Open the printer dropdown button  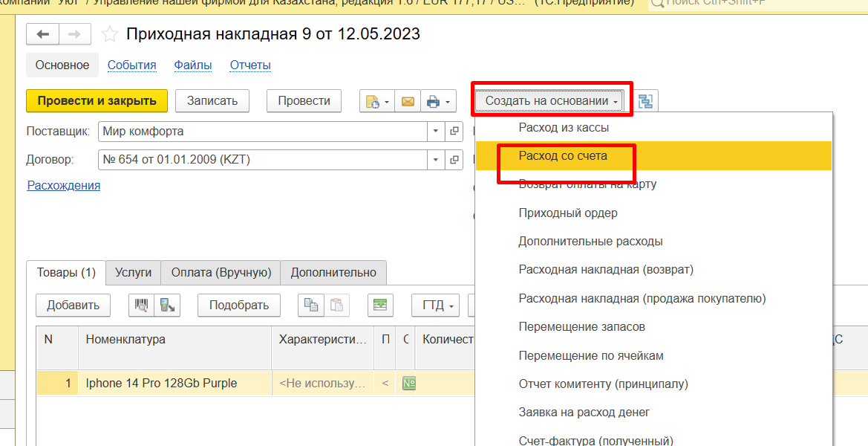(438, 101)
